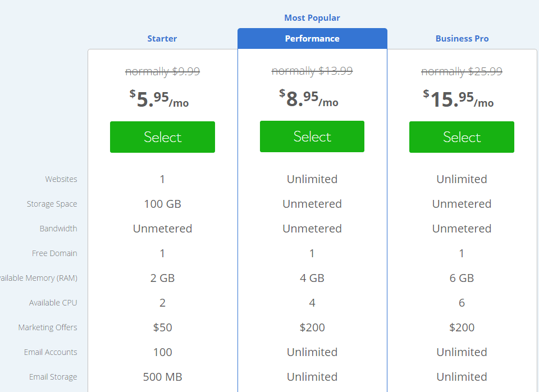Click Unmetered bandwidth under Performance
This screenshot has height=392, width=539.
pyautogui.click(x=312, y=229)
